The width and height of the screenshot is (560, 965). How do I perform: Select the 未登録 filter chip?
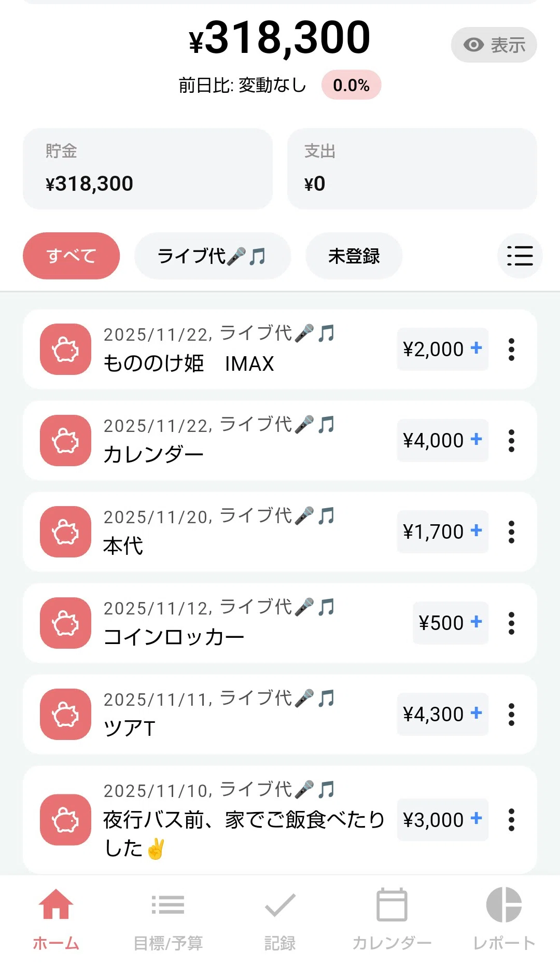(x=354, y=256)
